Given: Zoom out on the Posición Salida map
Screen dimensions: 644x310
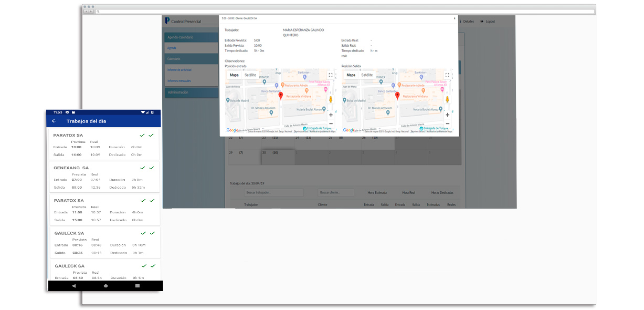Looking at the screenshot, I should click(447, 123).
